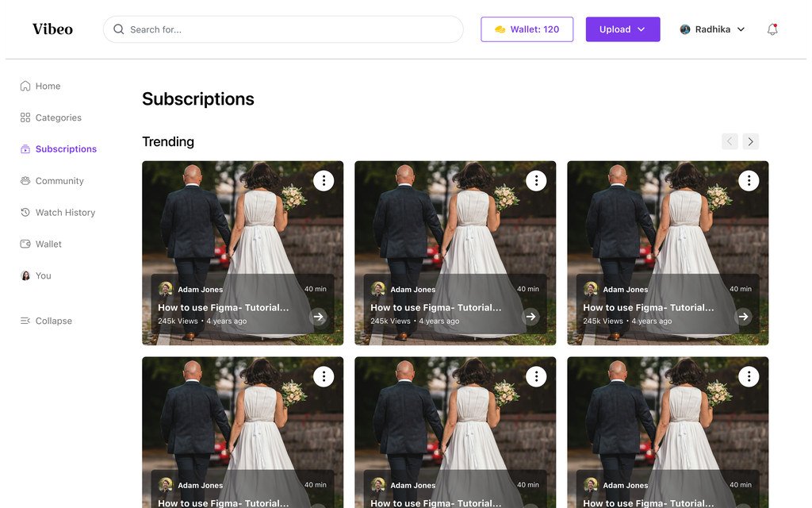Go to Home in the sidebar
812x508 pixels.
coord(40,86)
